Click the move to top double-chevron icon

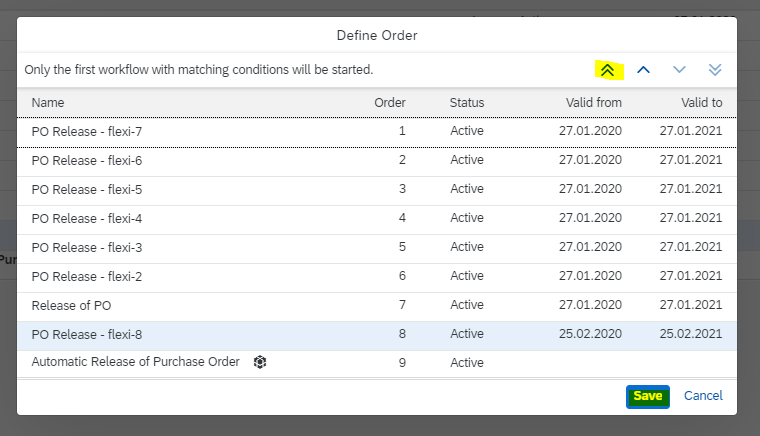(x=608, y=70)
